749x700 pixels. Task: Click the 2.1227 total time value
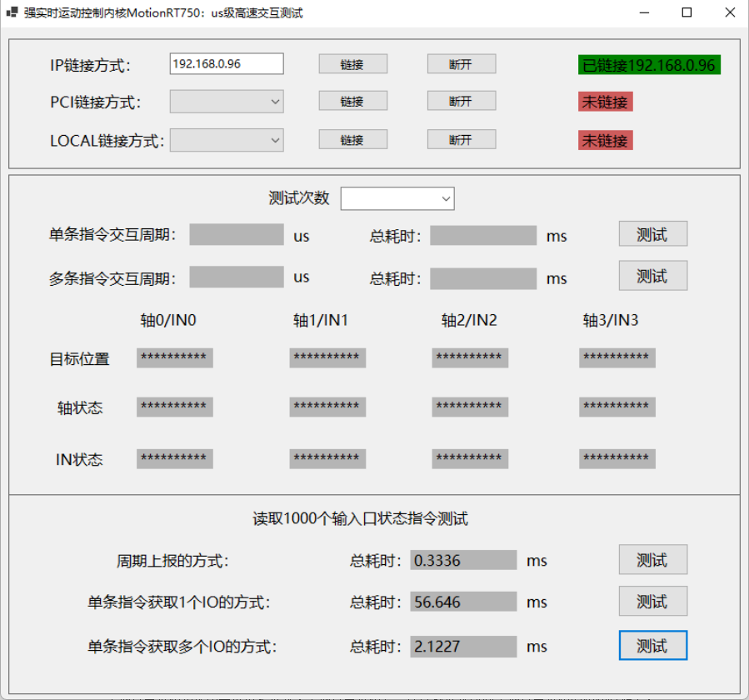click(463, 647)
